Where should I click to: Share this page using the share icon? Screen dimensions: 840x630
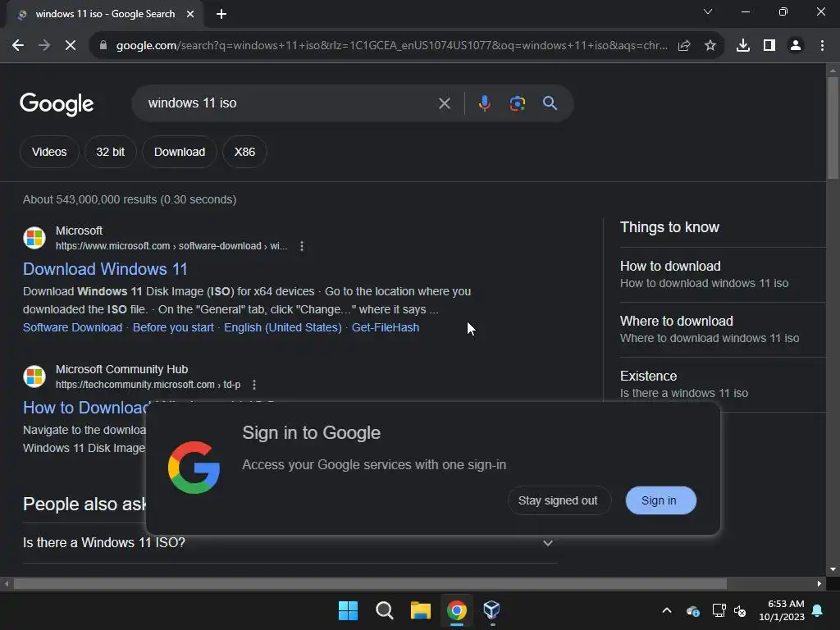[684, 46]
